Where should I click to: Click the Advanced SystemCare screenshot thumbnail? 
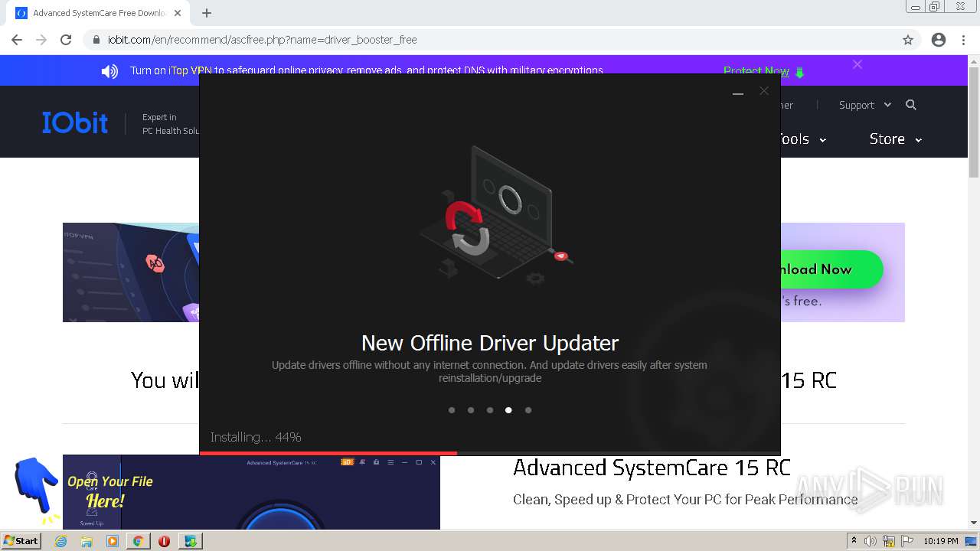[x=251, y=492]
